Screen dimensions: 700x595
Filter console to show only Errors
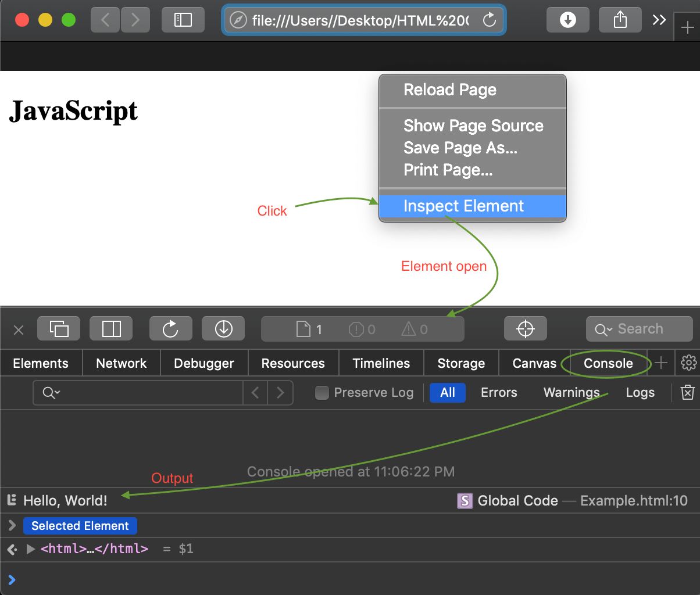pos(498,393)
